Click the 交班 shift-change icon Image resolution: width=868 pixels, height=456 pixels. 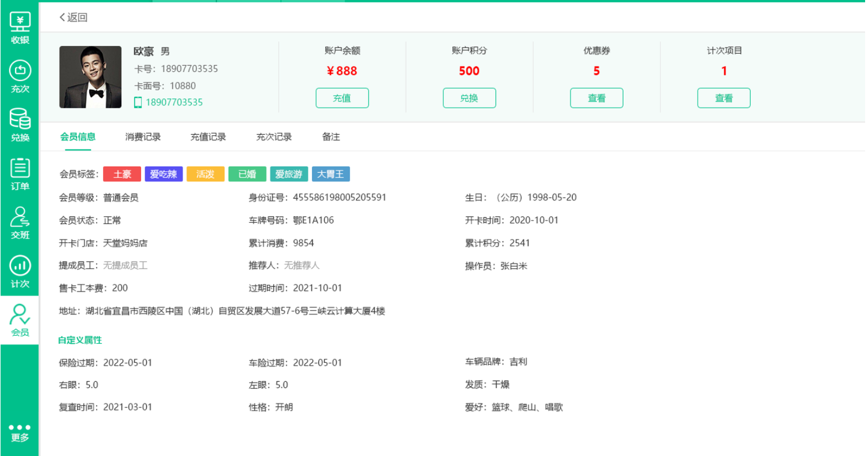tap(19, 221)
